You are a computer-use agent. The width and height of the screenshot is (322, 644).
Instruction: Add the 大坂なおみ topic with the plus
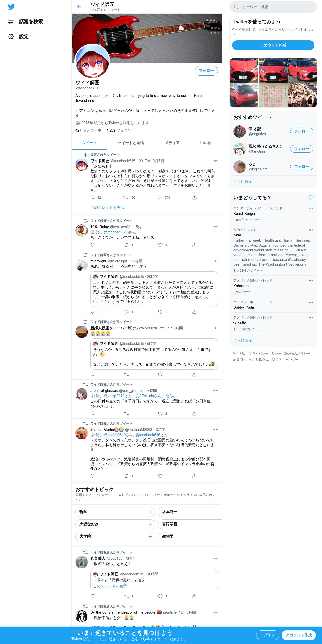coord(150,524)
